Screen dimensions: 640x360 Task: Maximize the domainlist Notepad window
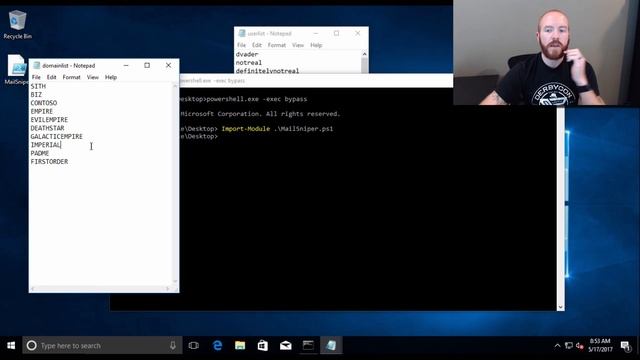click(147, 65)
